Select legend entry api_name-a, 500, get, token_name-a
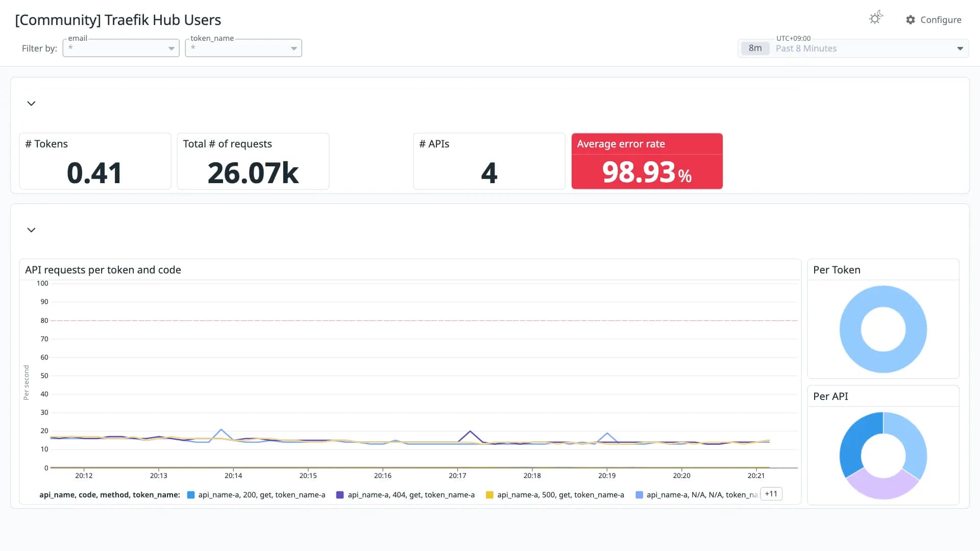The height and width of the screenshot is (551, 980). point(560,495)
